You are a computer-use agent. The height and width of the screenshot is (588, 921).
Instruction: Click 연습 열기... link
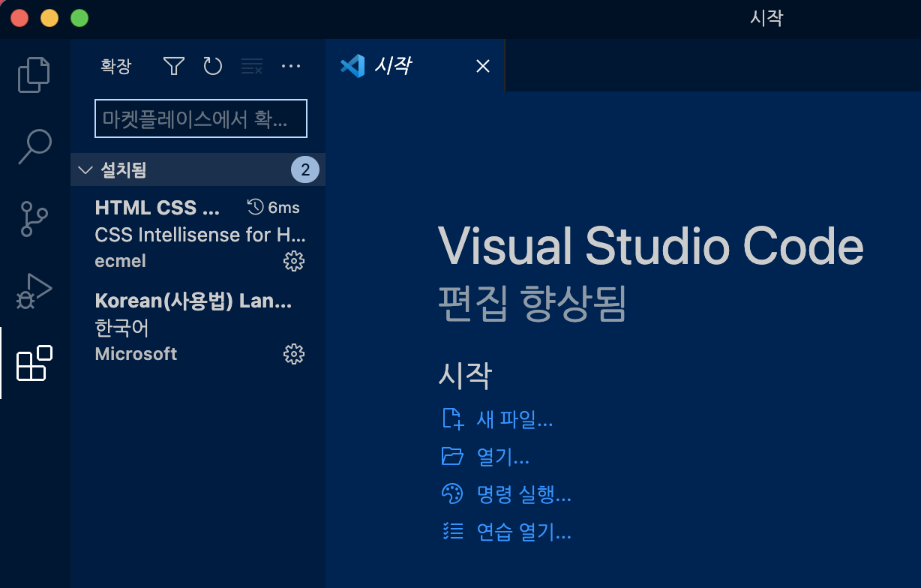(524, 532)
